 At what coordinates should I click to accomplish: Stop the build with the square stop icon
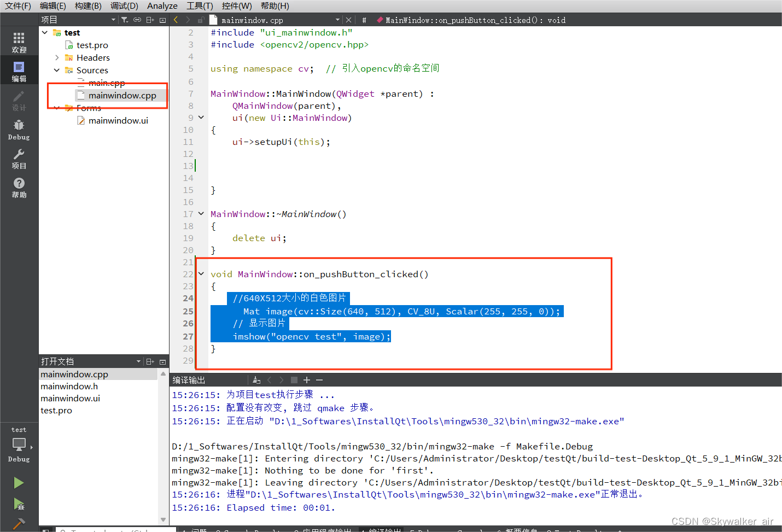[x=293, y=379]
